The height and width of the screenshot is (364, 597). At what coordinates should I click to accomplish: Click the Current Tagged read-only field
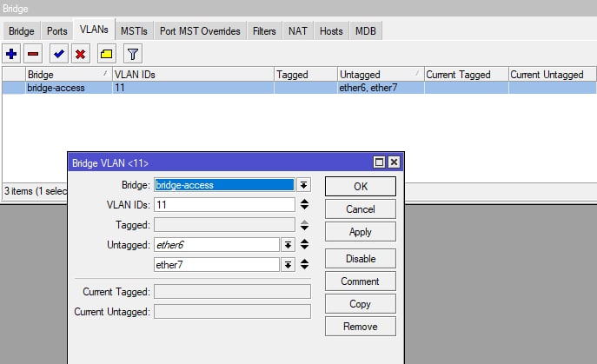[x=232, y=292]
